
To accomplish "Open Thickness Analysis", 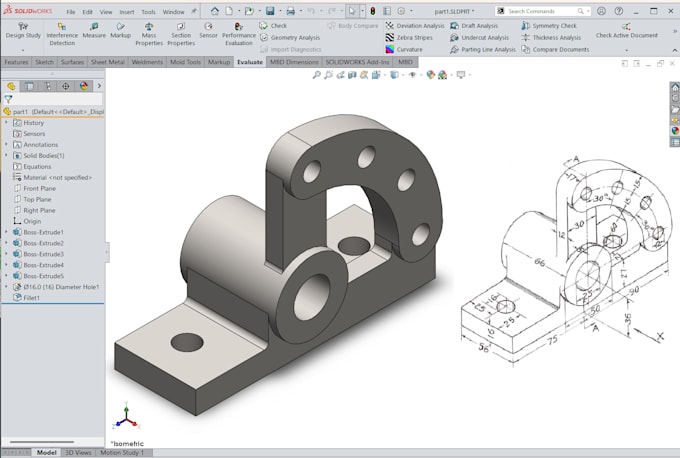I will click(x=551, y=38).
